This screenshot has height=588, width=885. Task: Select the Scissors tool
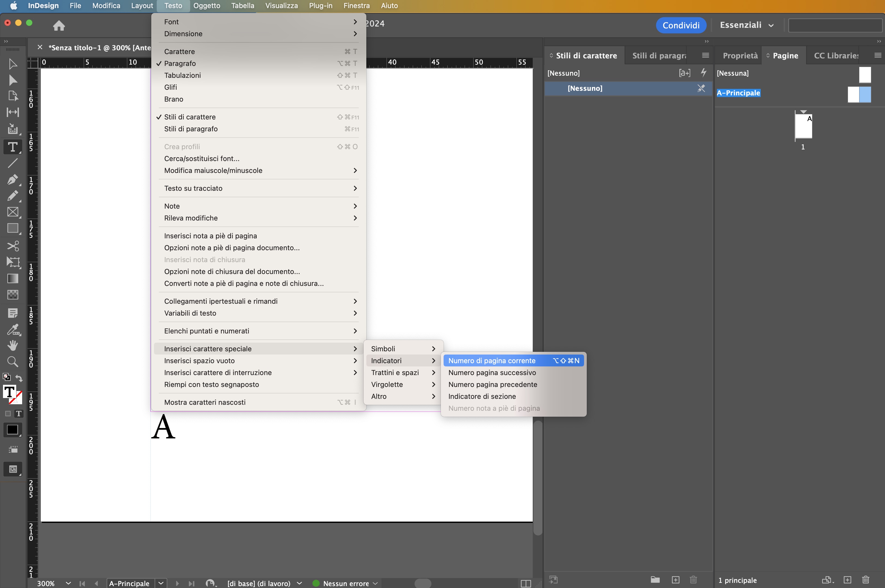(x=13, y=246)
